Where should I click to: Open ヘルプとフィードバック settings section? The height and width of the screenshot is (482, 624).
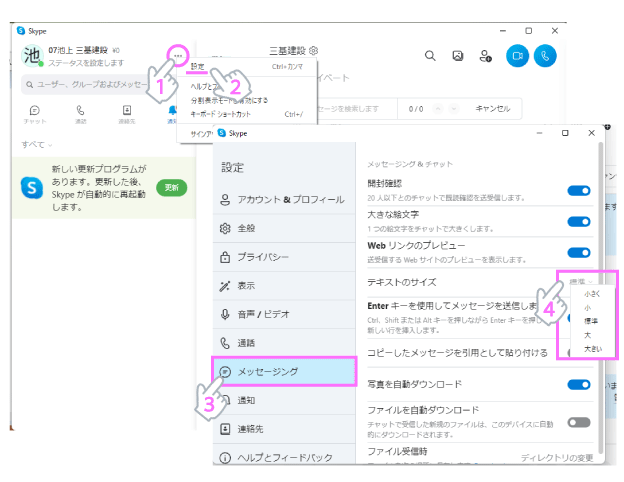pos(284,457)
